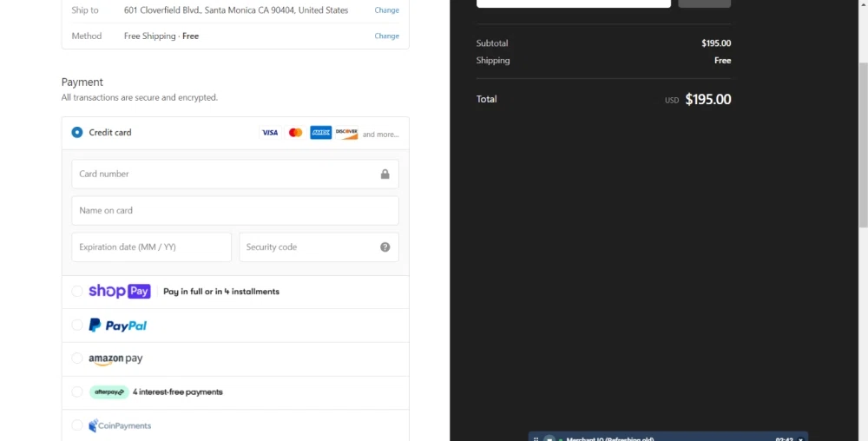Choose the Afterpay payment radio button
The image size is (868, 441).
pos(77,392)
